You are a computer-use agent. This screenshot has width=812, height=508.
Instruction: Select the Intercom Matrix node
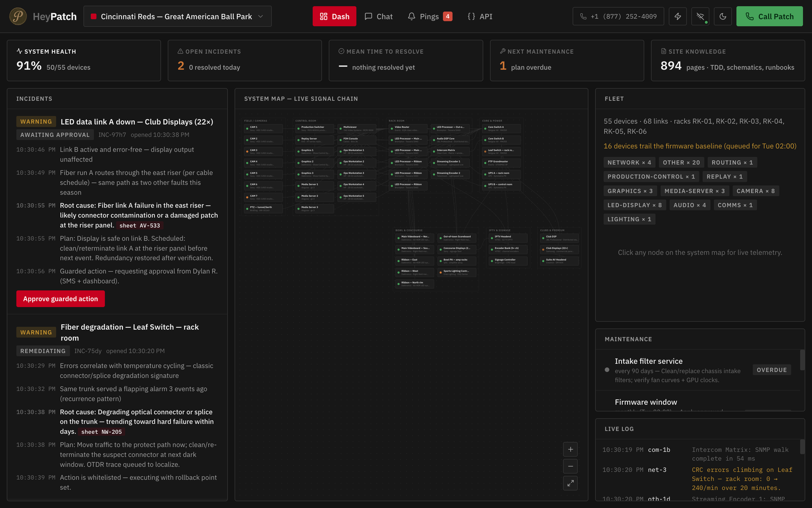tap(450, 151)
